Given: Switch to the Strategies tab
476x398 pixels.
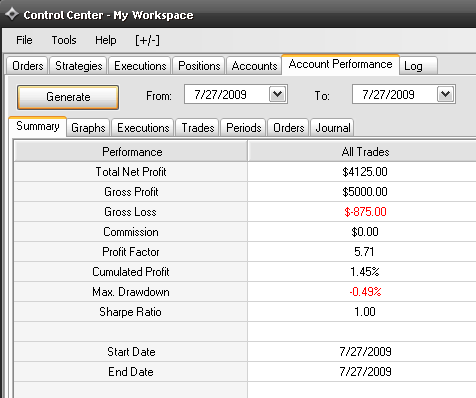Looking at the screenshot, I should pyautogui.click(x=79, y=66).
